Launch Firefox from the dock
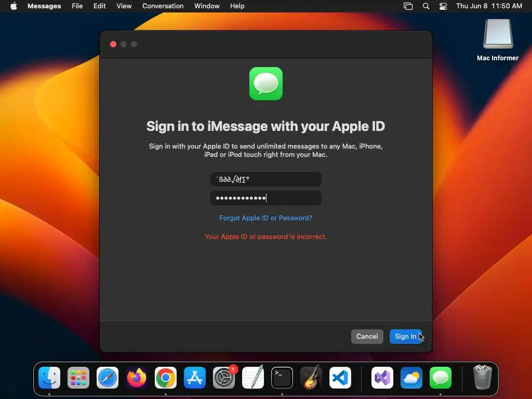Image resolution: width=532 pixels, height=399 pixels. pos(137,378)
